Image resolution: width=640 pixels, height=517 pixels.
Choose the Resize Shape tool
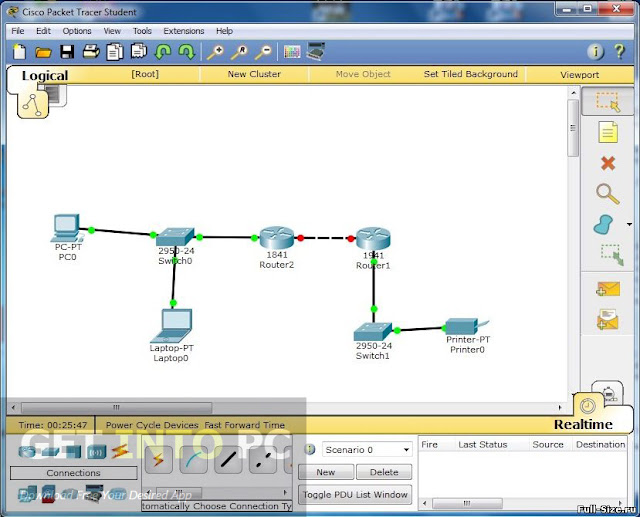coord(611,255)
